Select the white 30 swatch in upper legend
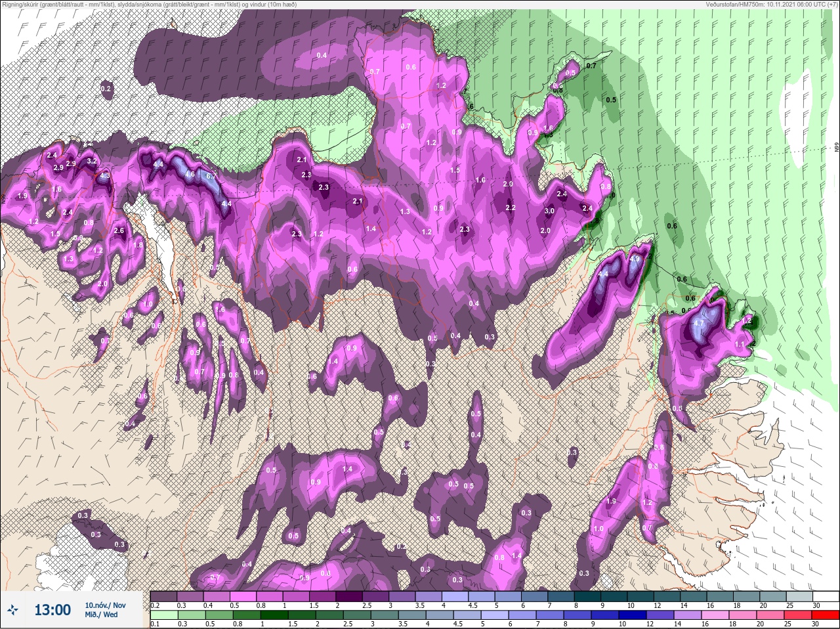 tap(826, 596)
